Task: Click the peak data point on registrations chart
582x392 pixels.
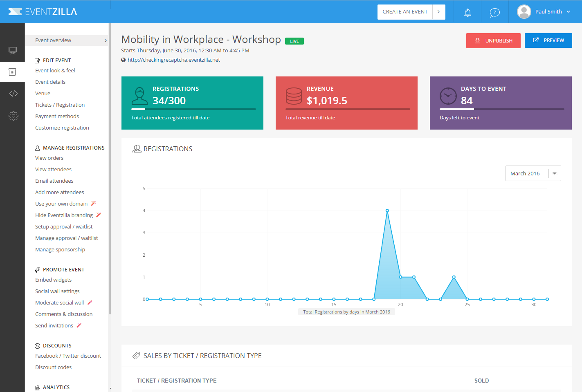Action: (387, 211)
